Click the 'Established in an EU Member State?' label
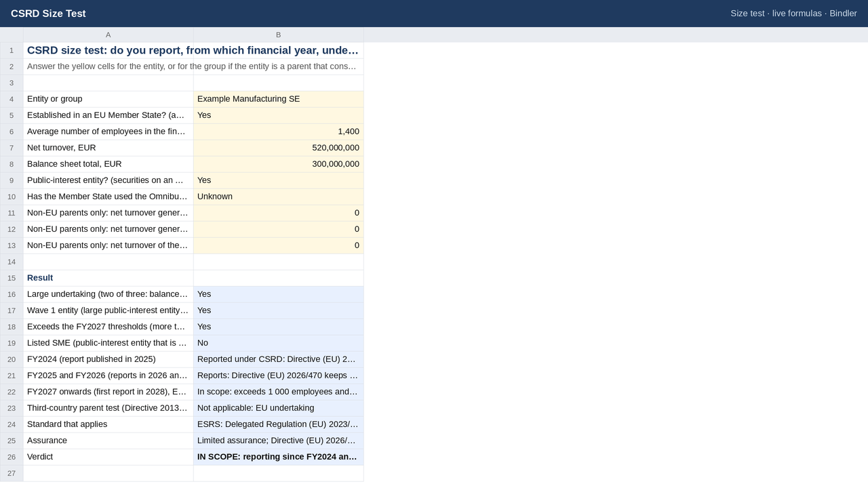Screen dimensions: 868x488 tap(108, 115)
